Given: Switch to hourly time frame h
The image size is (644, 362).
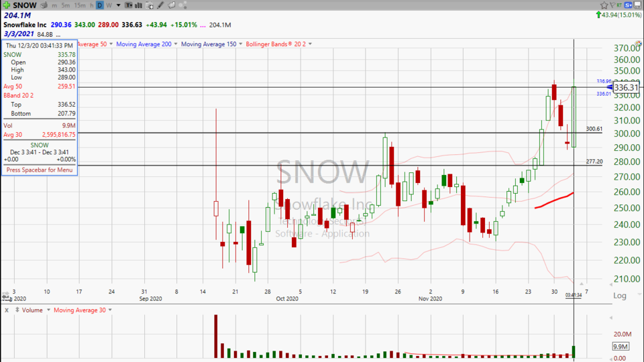Looking at the screenshot, I should [92, 5].
